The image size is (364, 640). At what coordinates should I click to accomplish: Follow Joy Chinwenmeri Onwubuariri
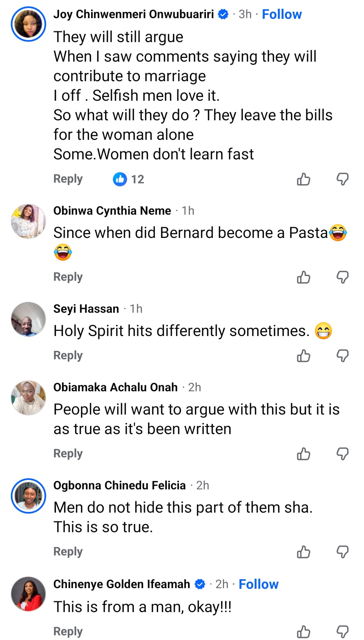pyautogui.click(x=282, y=14)
